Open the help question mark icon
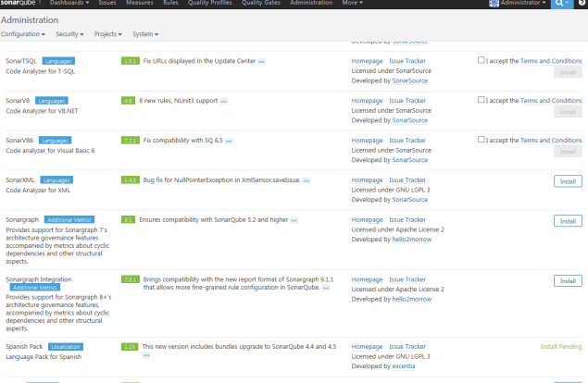 click(x=581, y=4)
